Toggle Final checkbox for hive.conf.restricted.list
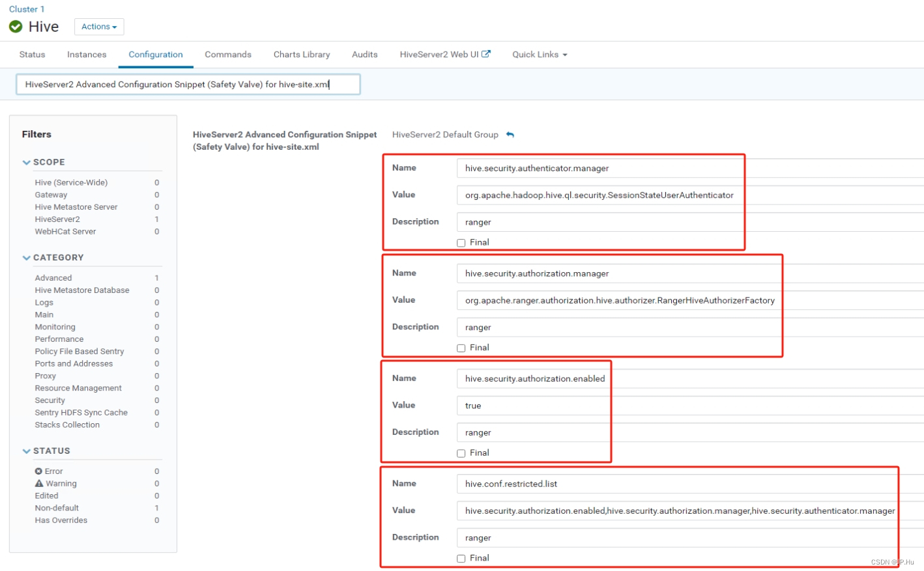 [461, 559]
